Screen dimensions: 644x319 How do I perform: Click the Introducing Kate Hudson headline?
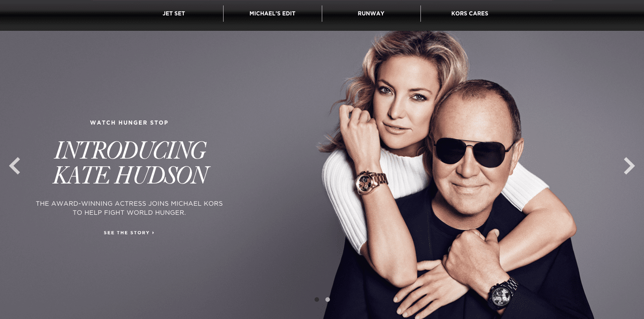pos(130,163)
